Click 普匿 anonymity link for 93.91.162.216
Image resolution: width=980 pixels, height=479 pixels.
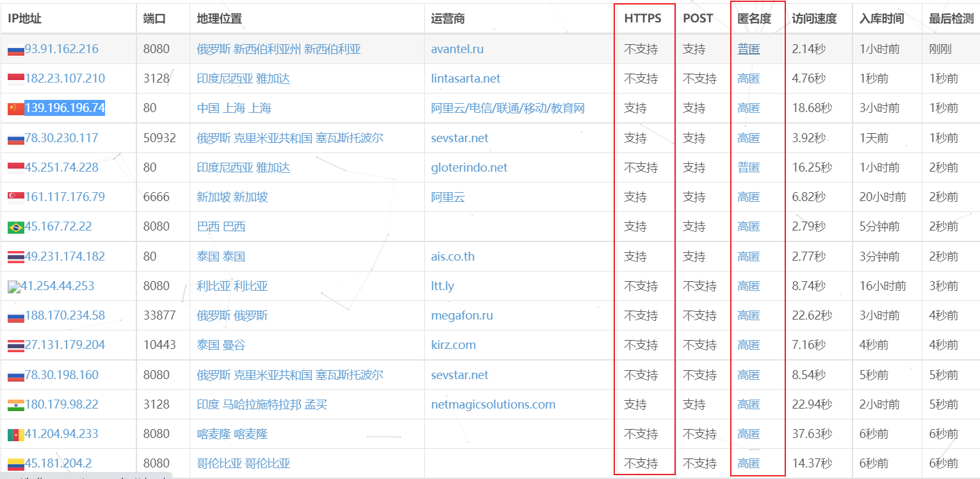(x=748, y=49)
